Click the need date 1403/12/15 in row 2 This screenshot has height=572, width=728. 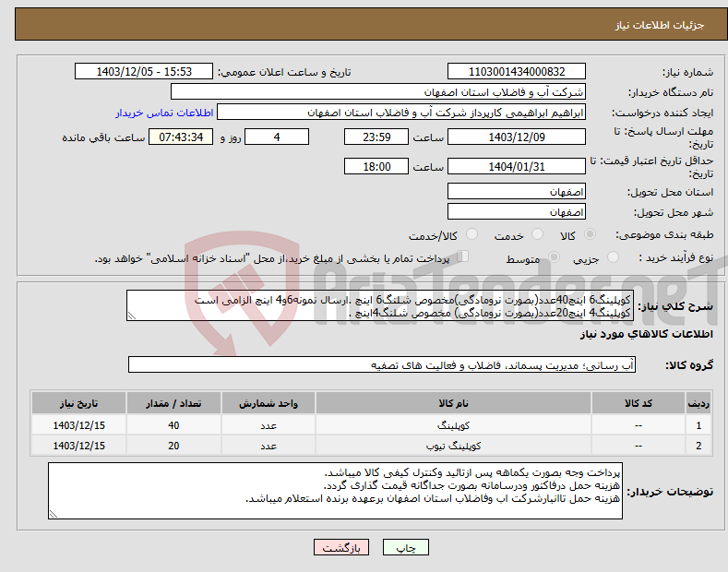78,446
